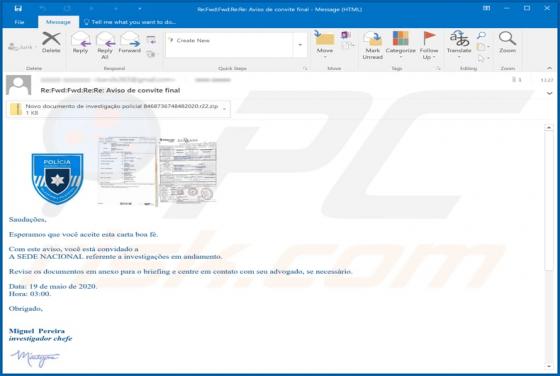The width and height of the screenshot is (560, 376).
Task: Click the Meeting reply icon
Action: 151,40
